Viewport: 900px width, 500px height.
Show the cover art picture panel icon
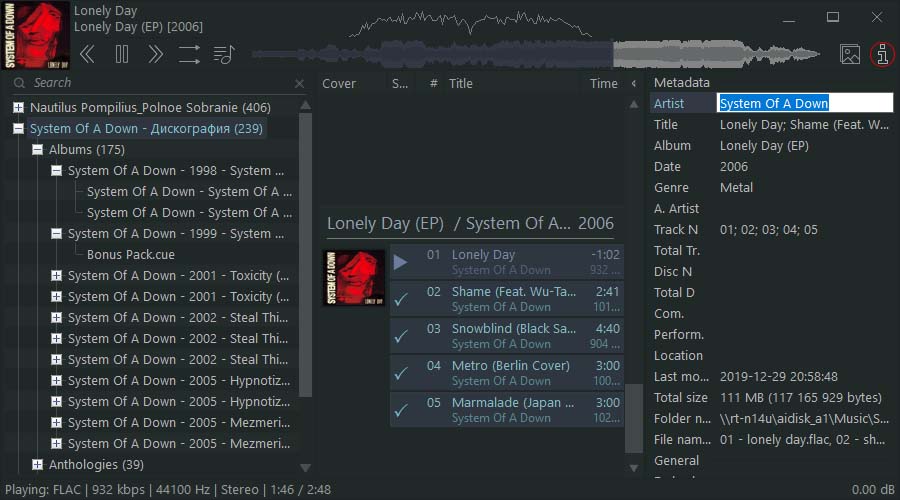850,55
